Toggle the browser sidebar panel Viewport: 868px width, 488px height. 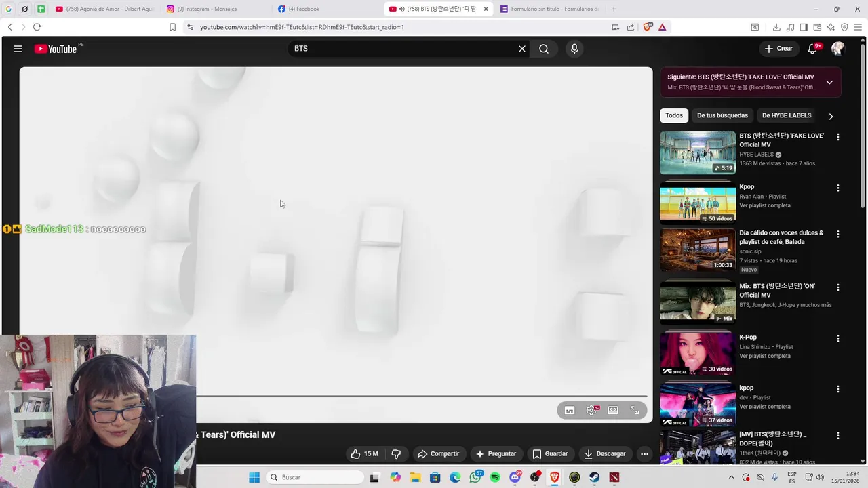point(804,27)
